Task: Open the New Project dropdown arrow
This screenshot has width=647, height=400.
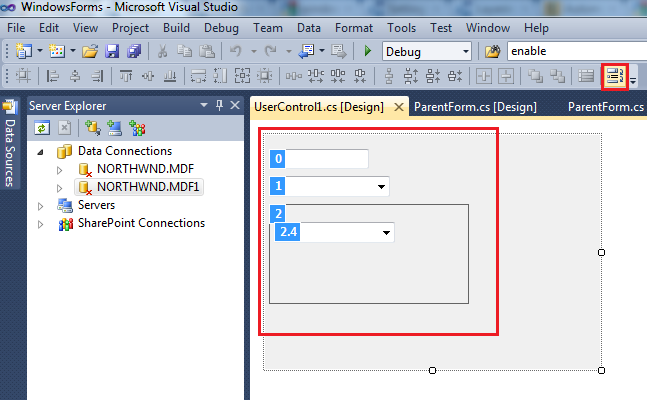Action: [x=40, y=51]
